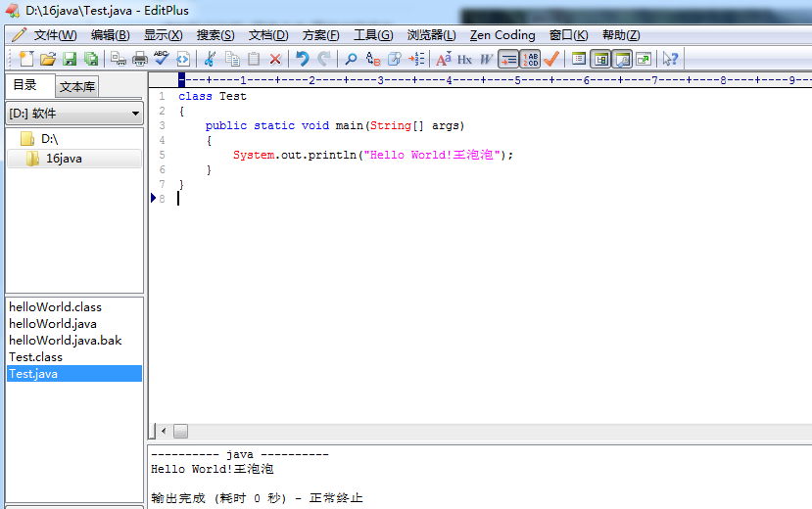Cut selection with the scissors icon
Image resolution: width=812 pixels, height=509 pixels.
click(x=210, y=59)
